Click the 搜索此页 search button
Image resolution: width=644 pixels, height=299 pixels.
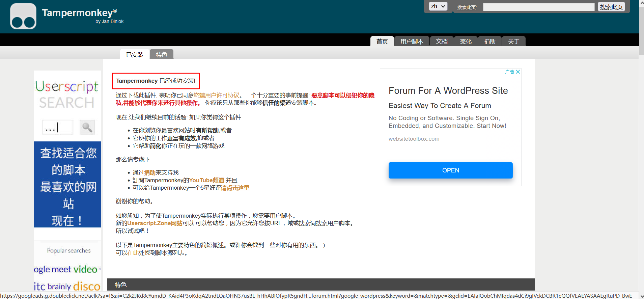point(611,7)
